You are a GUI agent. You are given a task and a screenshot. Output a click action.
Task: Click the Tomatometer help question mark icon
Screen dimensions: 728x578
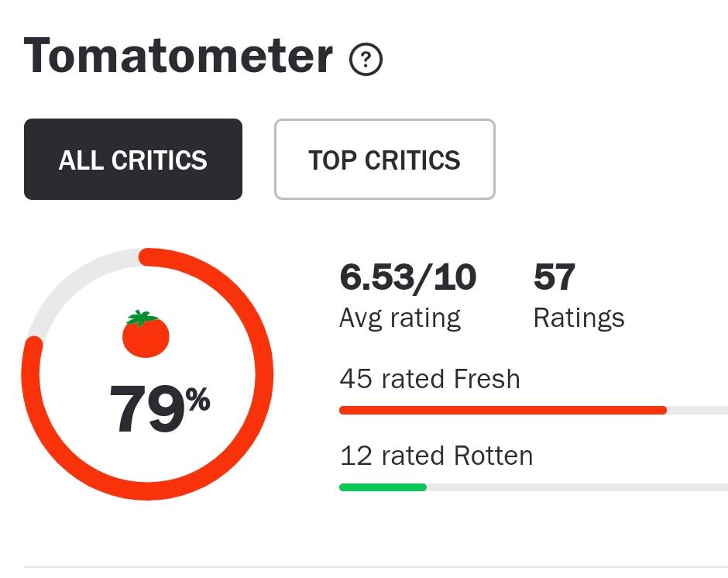[x=366, y=60]
